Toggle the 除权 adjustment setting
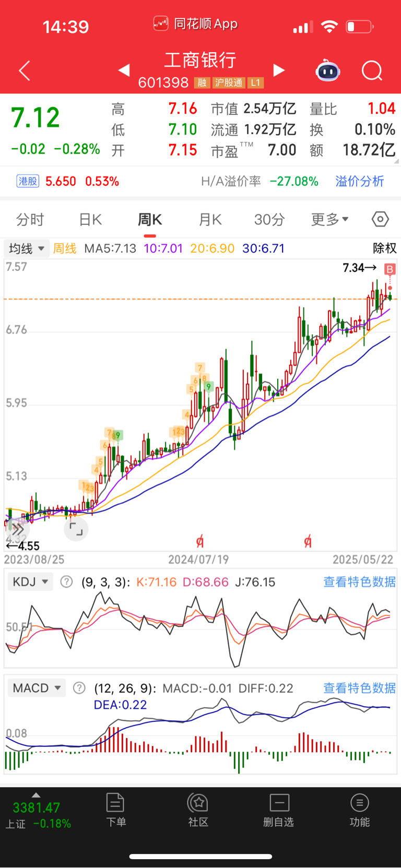Image resolution: width=401 pixels, height=868 pixels. (x=385, y=248)
